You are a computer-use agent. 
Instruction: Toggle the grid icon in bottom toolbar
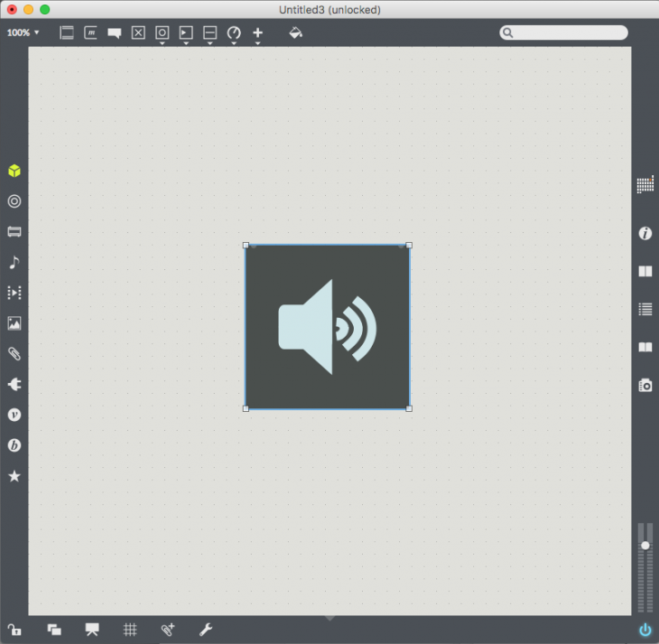click(x=130, y=630)
